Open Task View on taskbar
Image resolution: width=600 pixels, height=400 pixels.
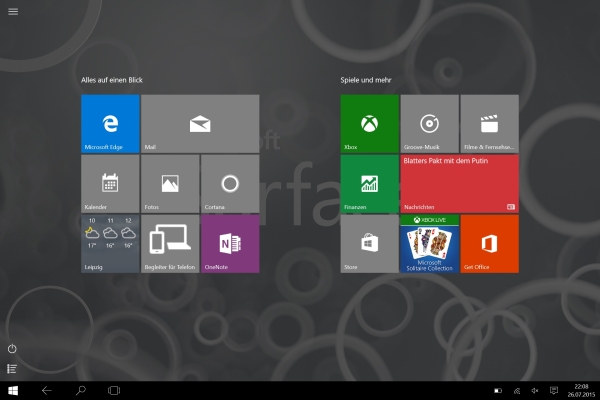(114, 390)
